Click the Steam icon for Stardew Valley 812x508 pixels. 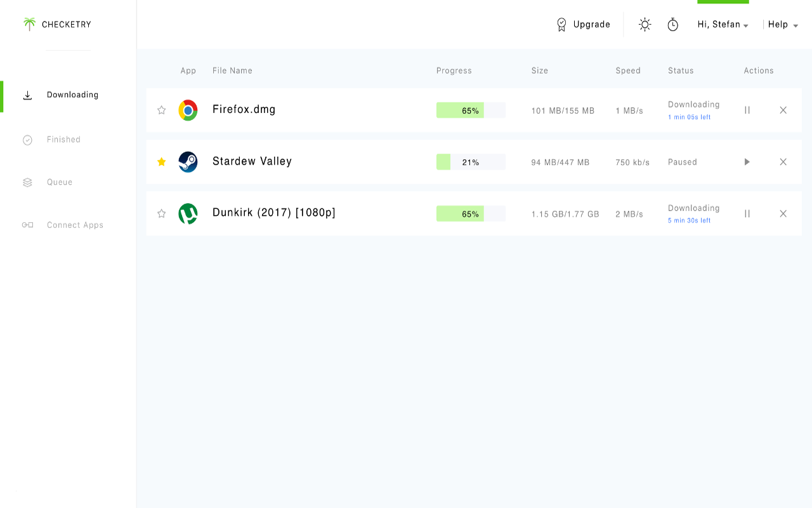pyautogui.click(x=188, y=162)
